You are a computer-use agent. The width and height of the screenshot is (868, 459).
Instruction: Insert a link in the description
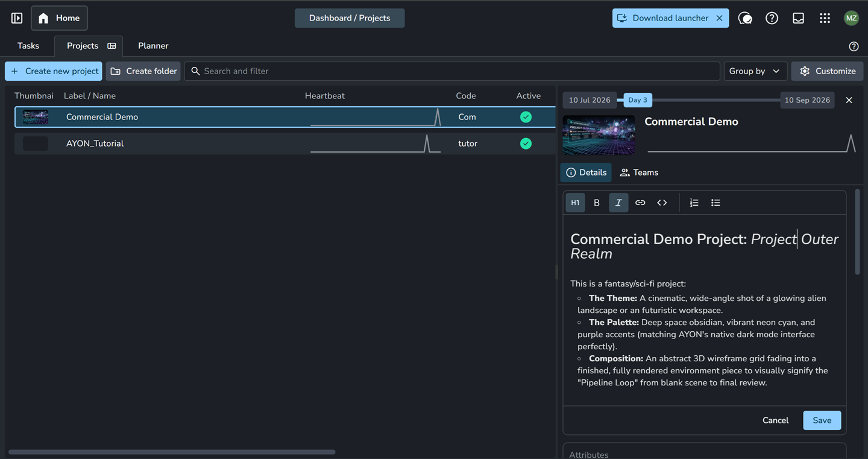coord(640,203)
